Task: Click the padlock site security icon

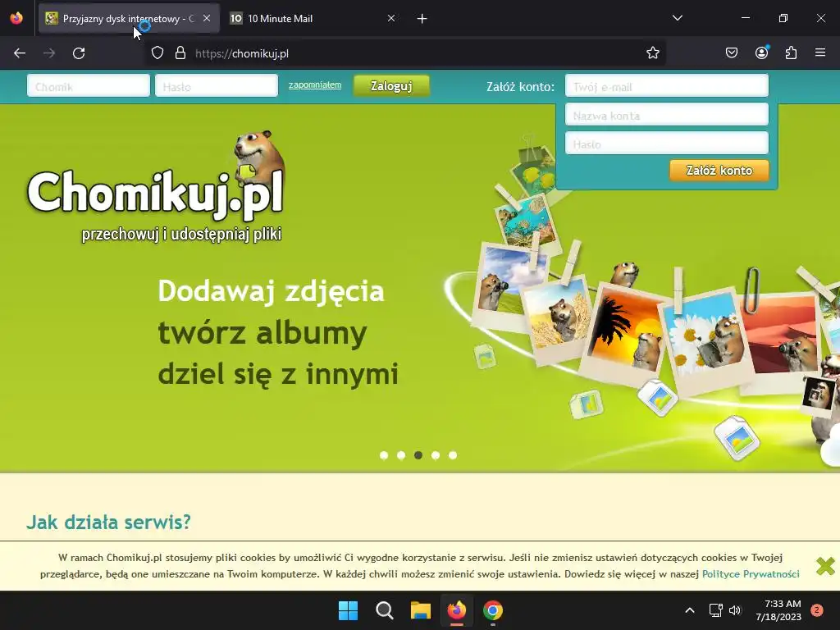Action: click(180, 53)
